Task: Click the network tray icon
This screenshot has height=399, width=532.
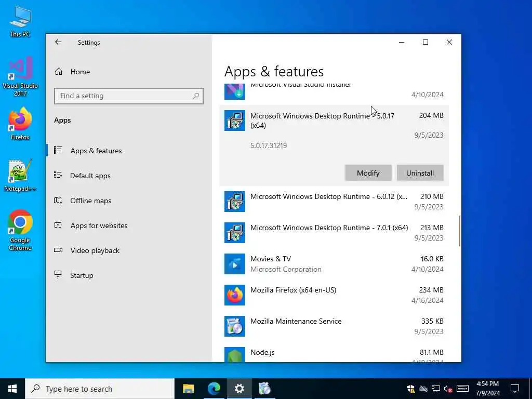Action: pos(436,389)
